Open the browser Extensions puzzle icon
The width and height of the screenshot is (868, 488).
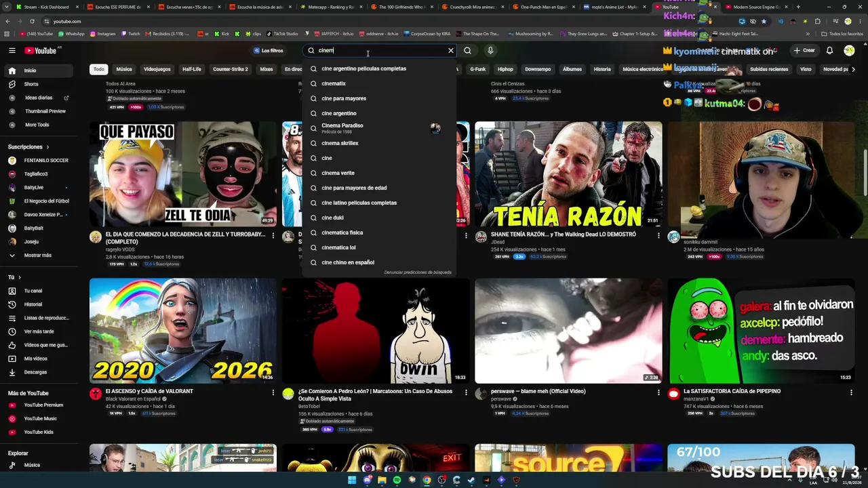point(817,21)
